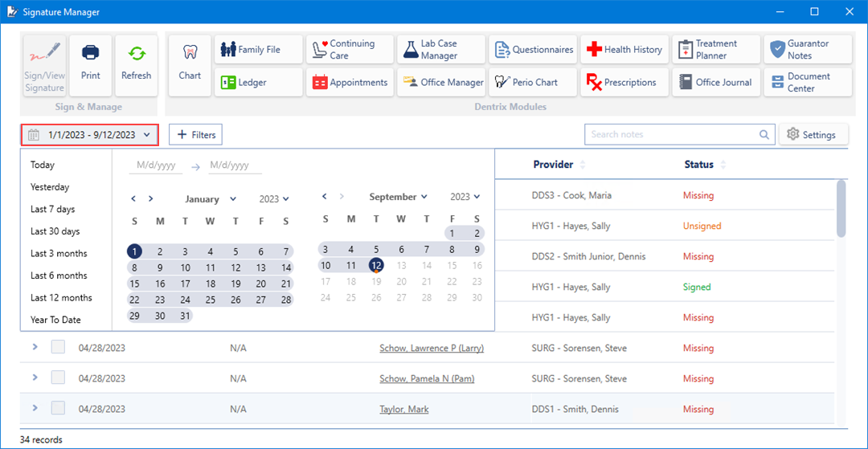Tick the checkbox for Schow, Pamela row

pos(58,378)
